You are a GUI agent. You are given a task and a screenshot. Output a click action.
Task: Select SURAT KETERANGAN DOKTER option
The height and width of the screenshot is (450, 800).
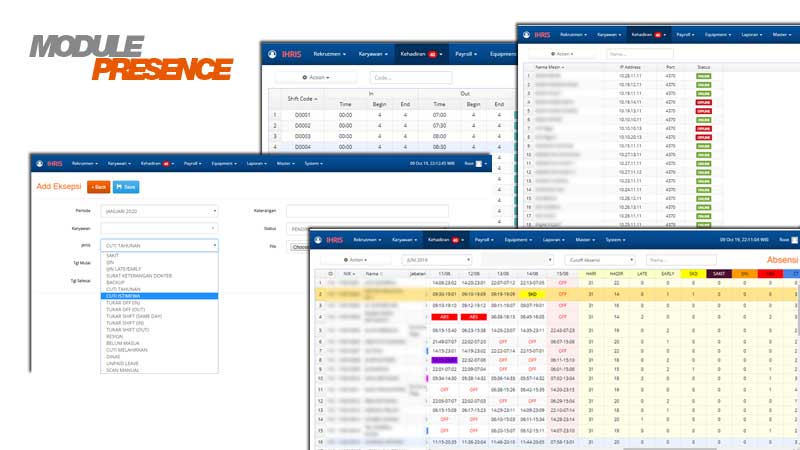[159, 276]
